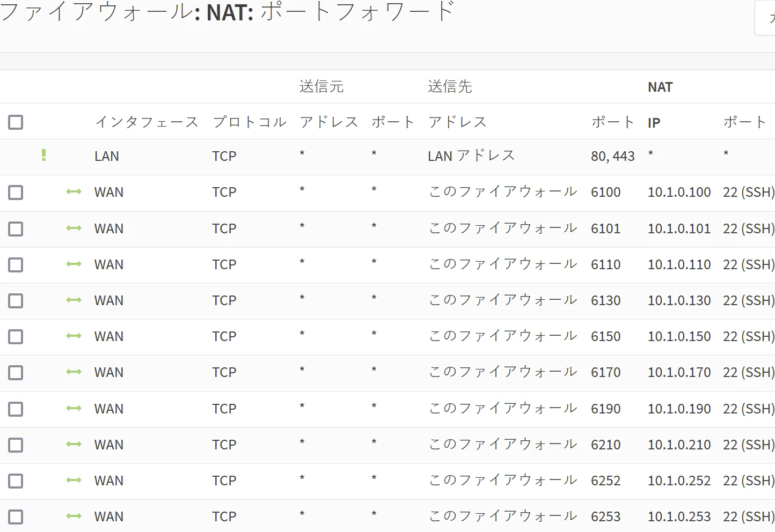Check the box for the 10.1.0.100 rule
The height and width of the screenshot is (532, 775).
coord(16,193)
